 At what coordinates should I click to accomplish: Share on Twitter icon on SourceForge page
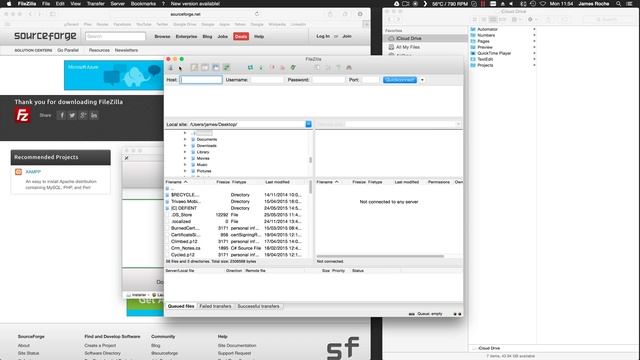[x=72, y=116]
